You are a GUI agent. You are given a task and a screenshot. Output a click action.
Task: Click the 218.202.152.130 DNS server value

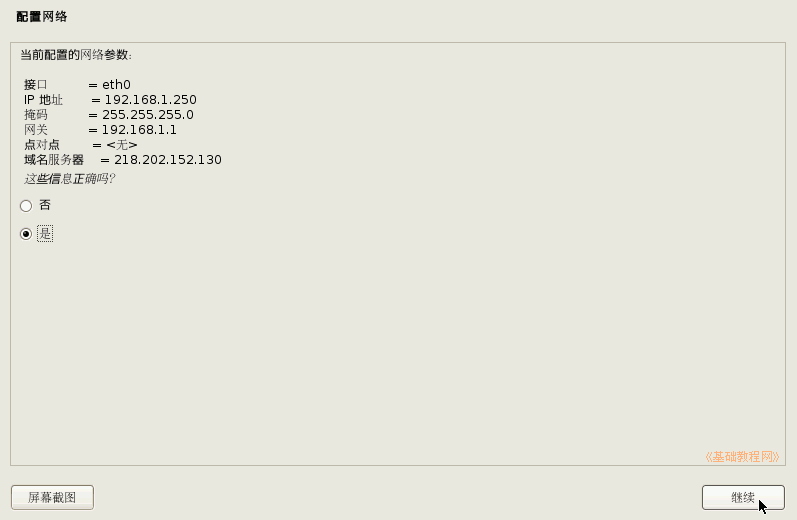[x=168, y=160]
